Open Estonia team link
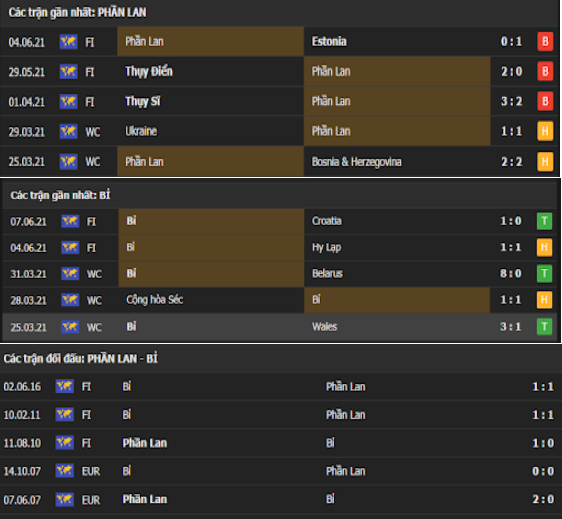 pyautogui.click(x=329, y=42)
